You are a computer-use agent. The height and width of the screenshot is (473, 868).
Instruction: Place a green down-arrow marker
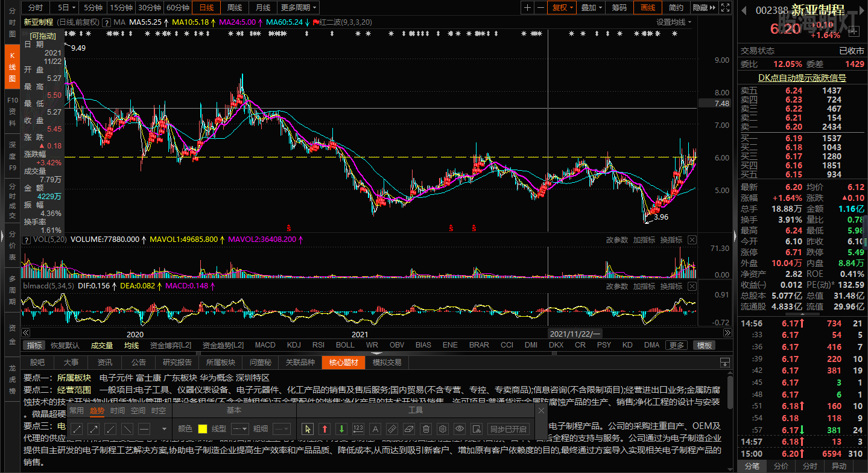point(341,429)
